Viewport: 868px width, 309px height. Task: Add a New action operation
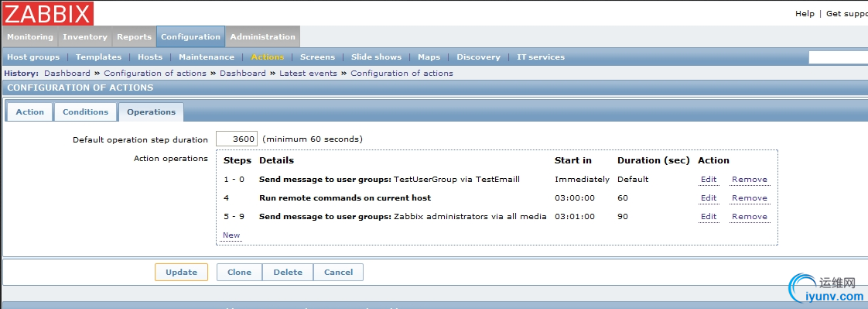tap(231, 235)
